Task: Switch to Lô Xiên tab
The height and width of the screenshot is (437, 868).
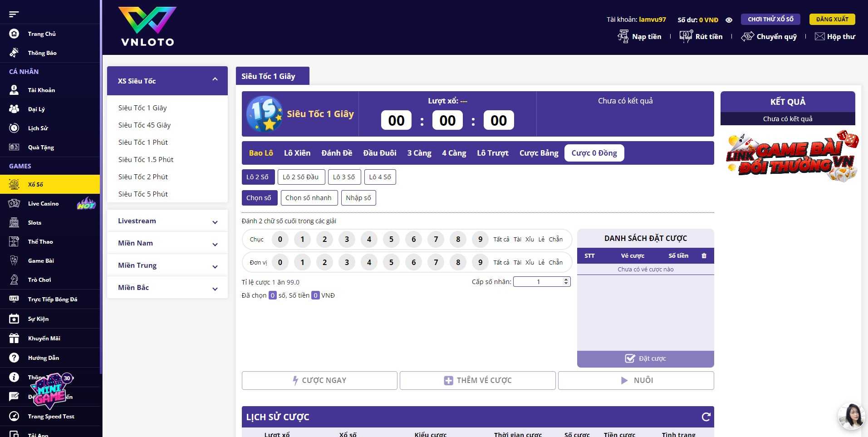Action: pyautogui.click(x=297, y=153)
